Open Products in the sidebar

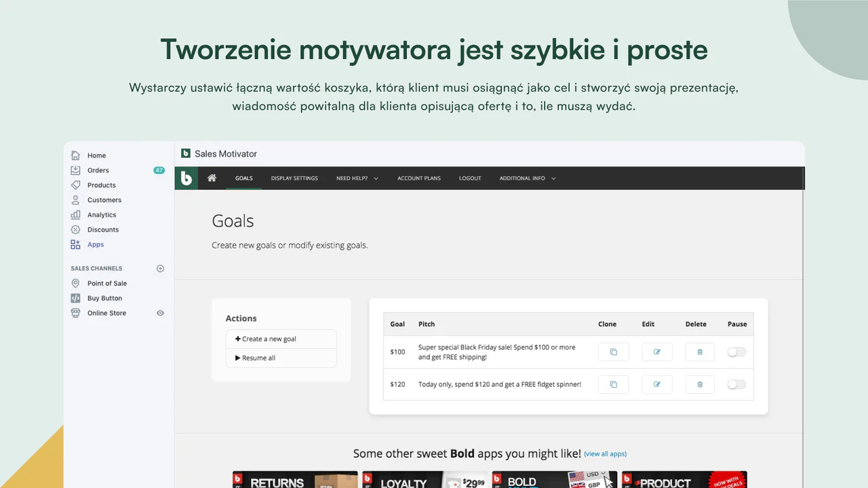(x=102, y=185)
